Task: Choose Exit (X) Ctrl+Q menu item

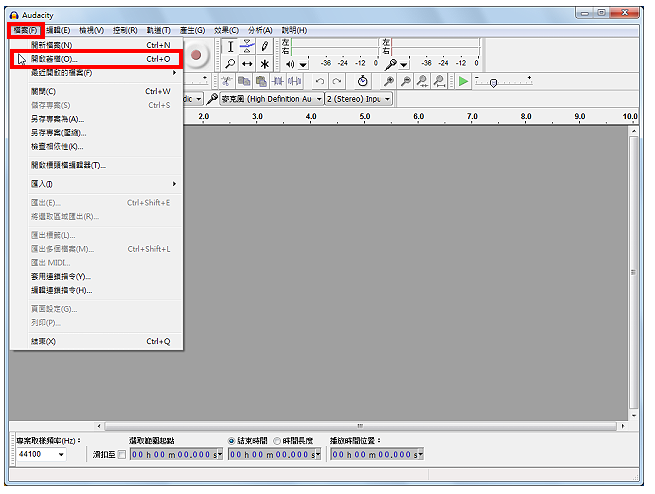Action: [96, 341]
